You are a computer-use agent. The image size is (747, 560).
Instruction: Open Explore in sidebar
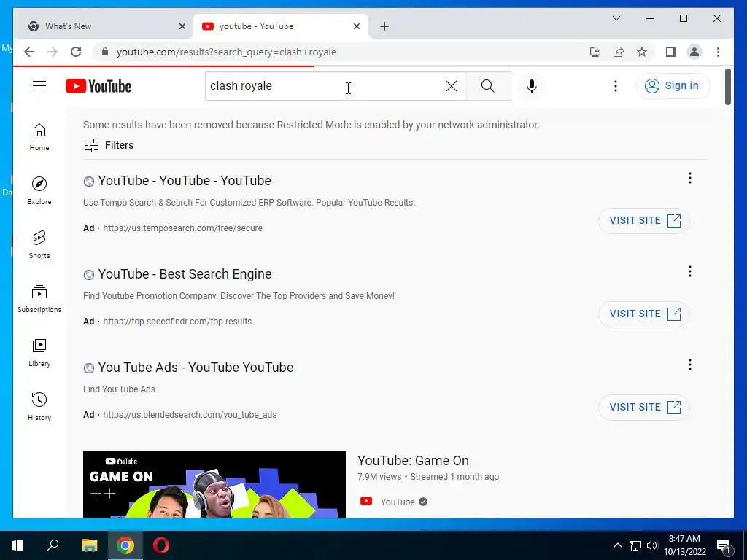(x=39, y=191)
